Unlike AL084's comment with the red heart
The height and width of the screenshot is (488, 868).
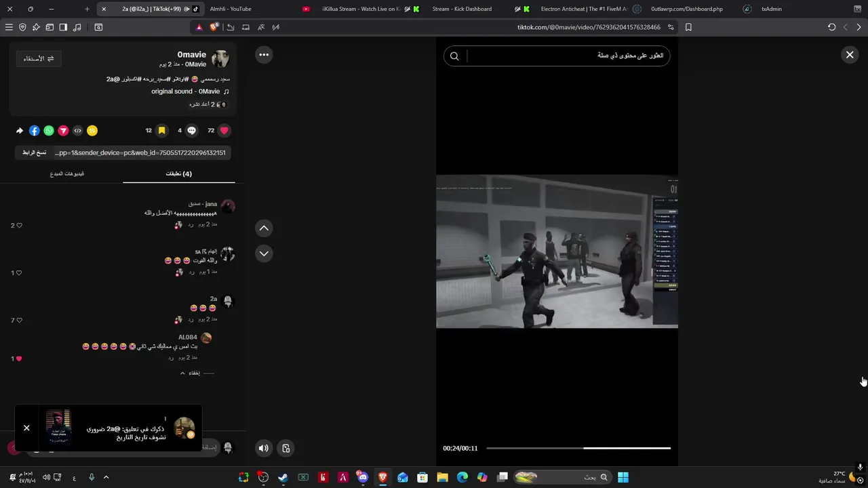(19, 359)
